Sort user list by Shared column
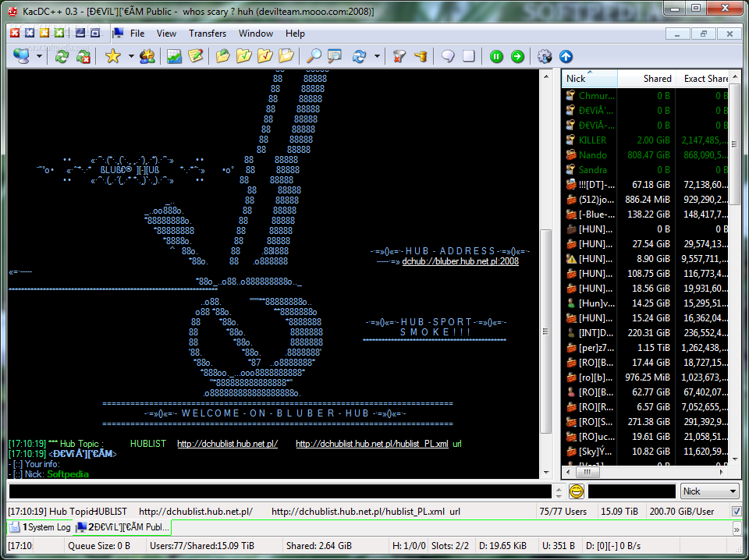The width and height of the screenshot is (749, 560). coord(646,78)
